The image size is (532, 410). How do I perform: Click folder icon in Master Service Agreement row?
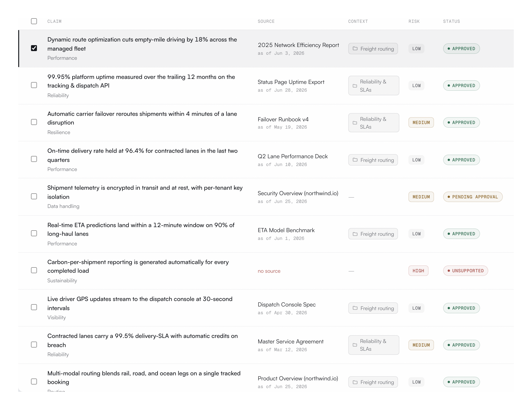point(355,345)
